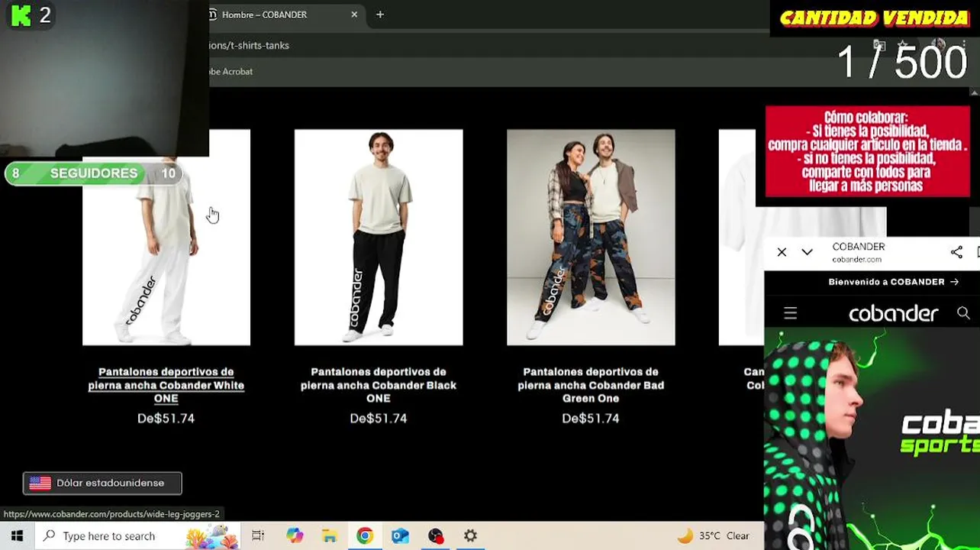Open Pantalones deportivos Cobander Bad Green One link

pos(591,385)
